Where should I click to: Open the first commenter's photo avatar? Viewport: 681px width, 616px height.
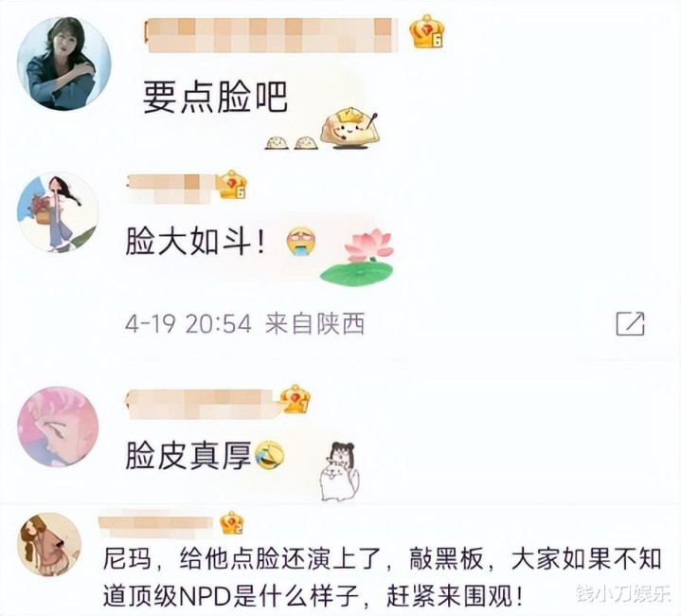63,63
